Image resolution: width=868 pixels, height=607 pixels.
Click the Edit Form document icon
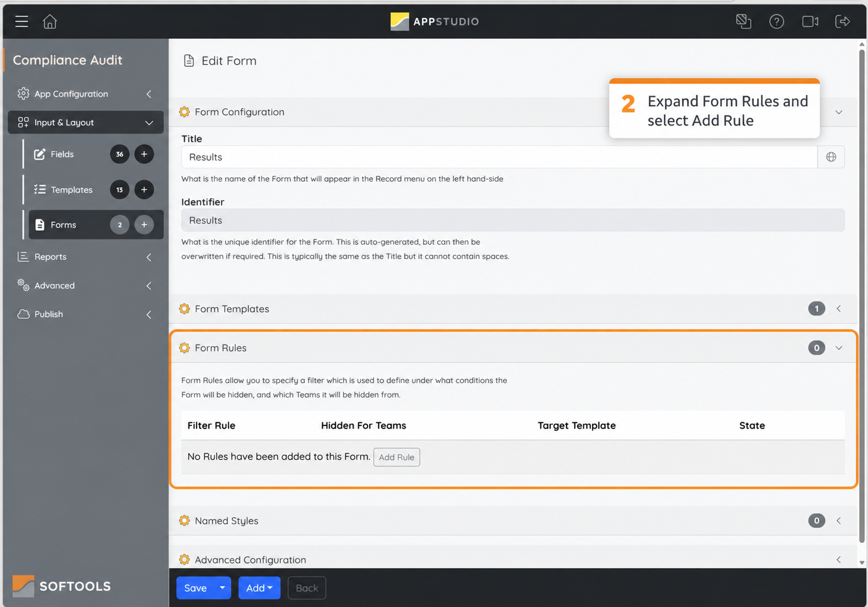tap(189, 61)
